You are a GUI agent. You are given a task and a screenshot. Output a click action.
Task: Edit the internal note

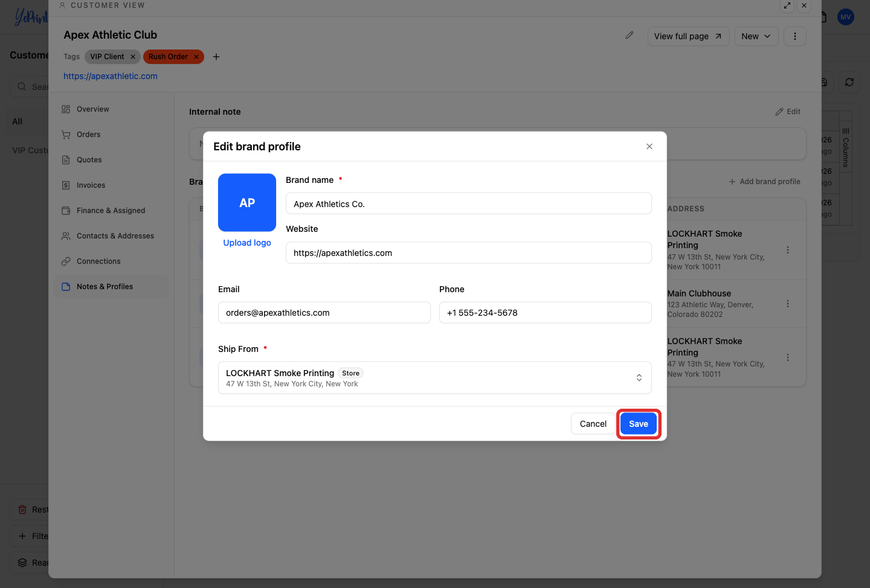pos(788,112)
